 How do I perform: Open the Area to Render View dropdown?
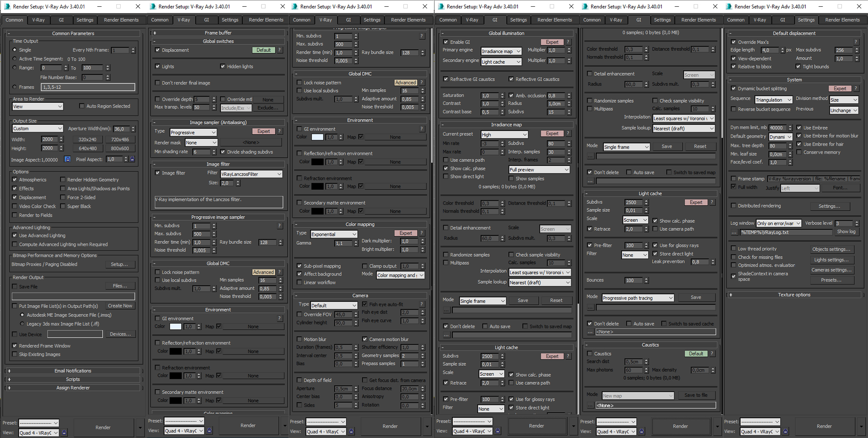coord(38,107)
